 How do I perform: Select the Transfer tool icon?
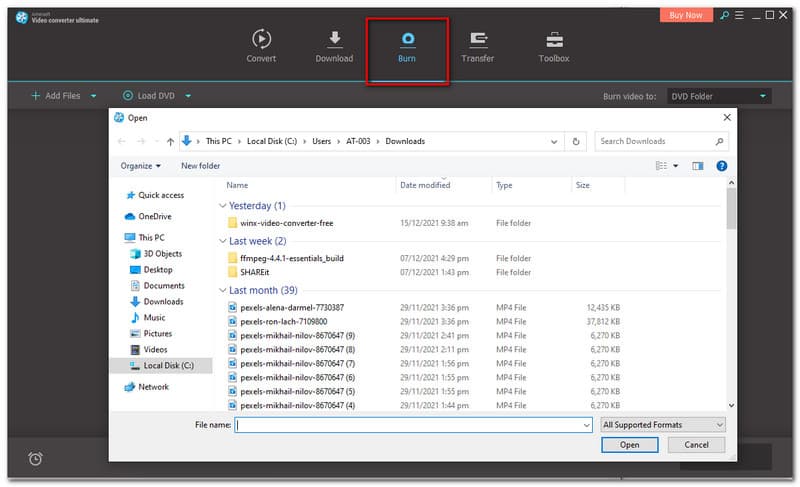pyautogui.click(x=477, y=40)
